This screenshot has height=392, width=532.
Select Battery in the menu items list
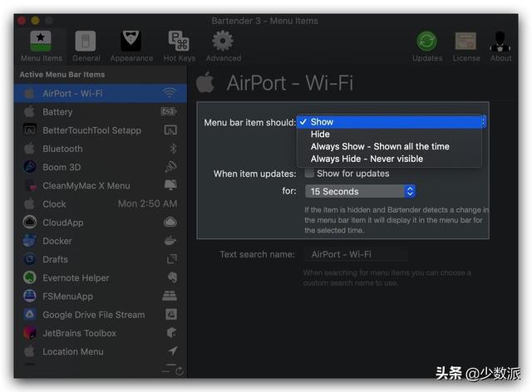point(101,112)
